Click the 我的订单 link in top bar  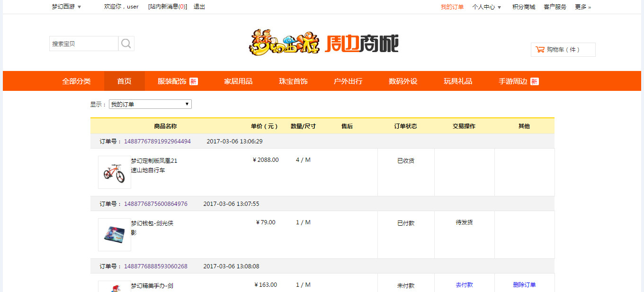tap(452, 7)
